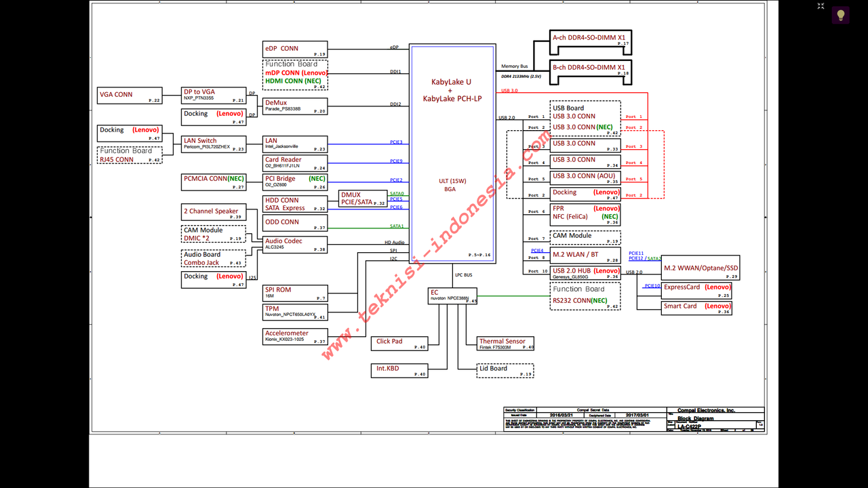The image size is (868, 488).
Task: Click 'LA-C422P' document number
Action: [690, 427]
